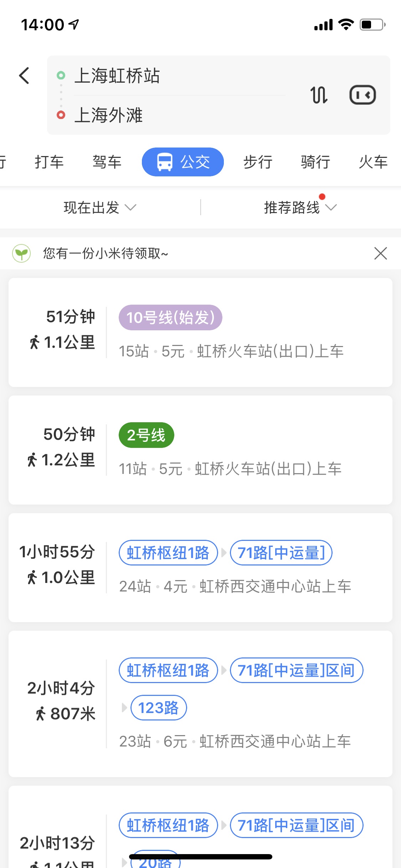Tap the green origin dot icon
The height and width of the screenshot is (868, 401).
pos(61,76)
